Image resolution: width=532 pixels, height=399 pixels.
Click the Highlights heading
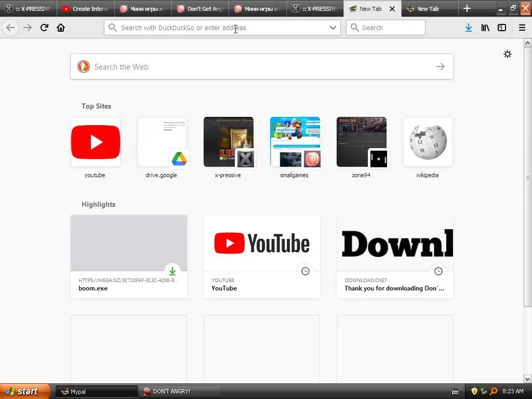click(x=98, y=204)
